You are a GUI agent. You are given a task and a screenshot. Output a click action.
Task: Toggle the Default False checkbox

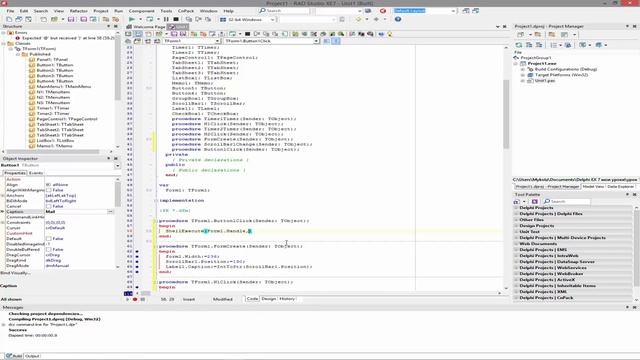[x=49, y=239]
